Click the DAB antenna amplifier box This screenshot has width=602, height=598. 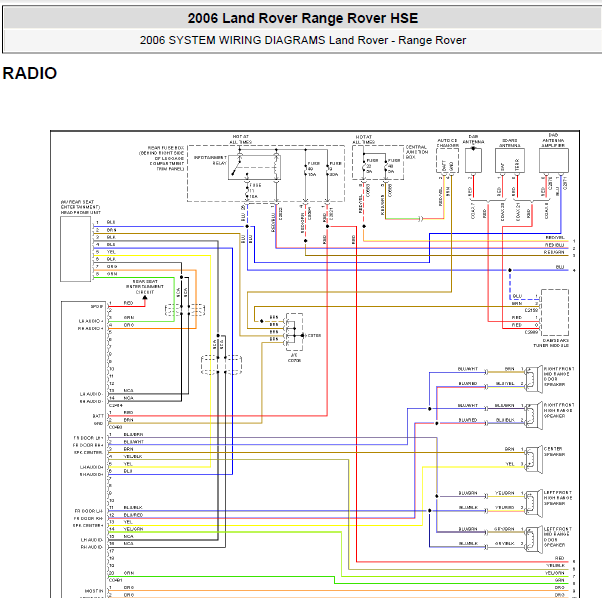554,161
